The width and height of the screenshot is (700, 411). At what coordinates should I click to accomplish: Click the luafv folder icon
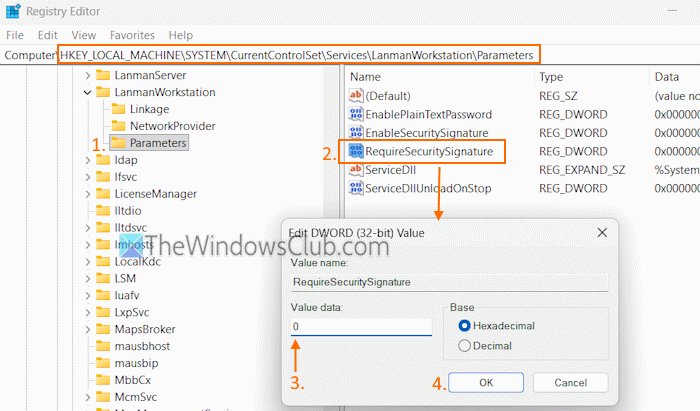(x=103, y=295)
